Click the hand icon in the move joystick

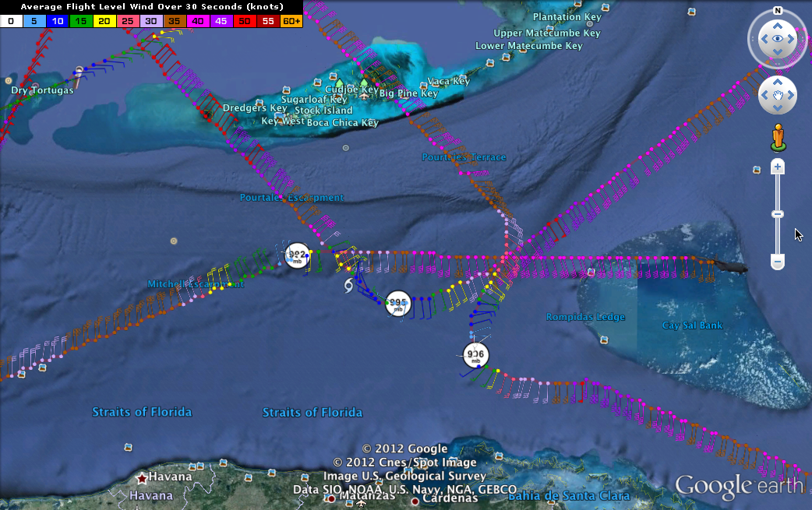point(777,96)
